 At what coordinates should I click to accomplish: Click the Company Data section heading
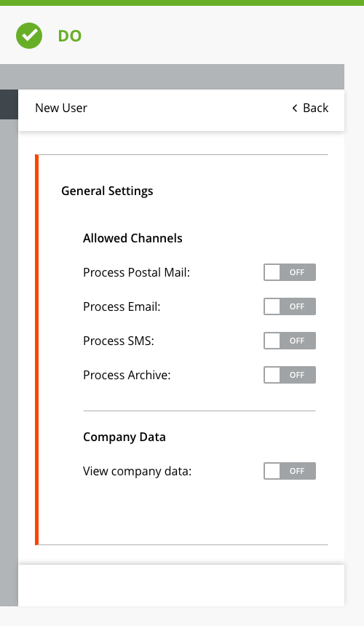[124, 437]
